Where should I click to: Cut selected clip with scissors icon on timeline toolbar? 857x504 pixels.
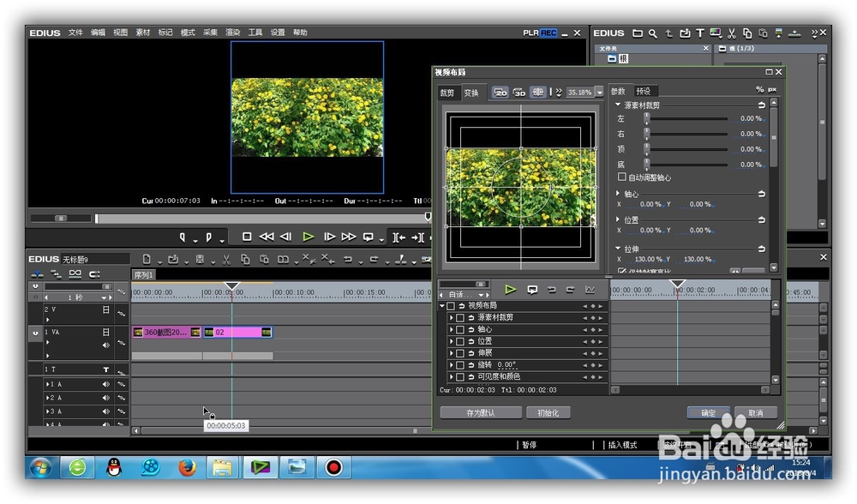point(226,260)
